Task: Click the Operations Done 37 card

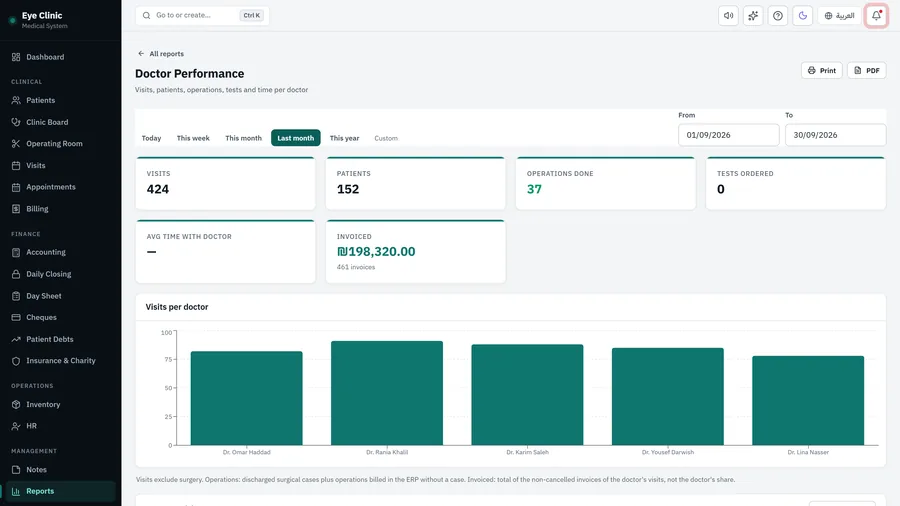Action: click(606, 183)
